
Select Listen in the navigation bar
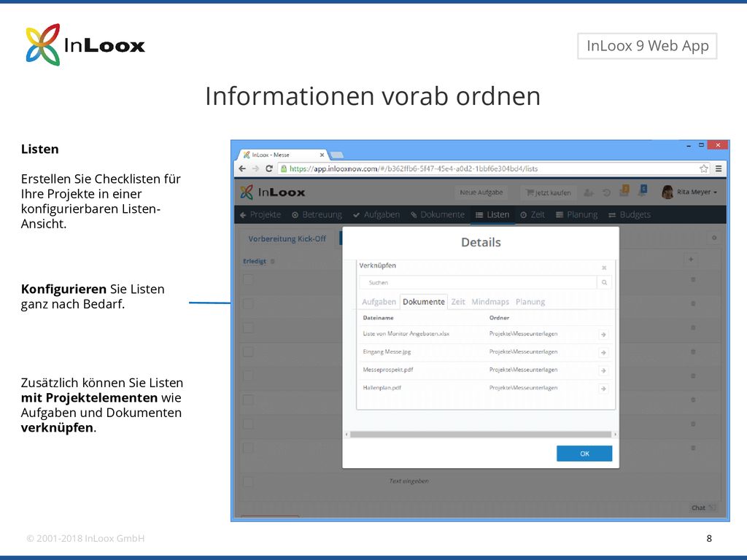[492, 215]
